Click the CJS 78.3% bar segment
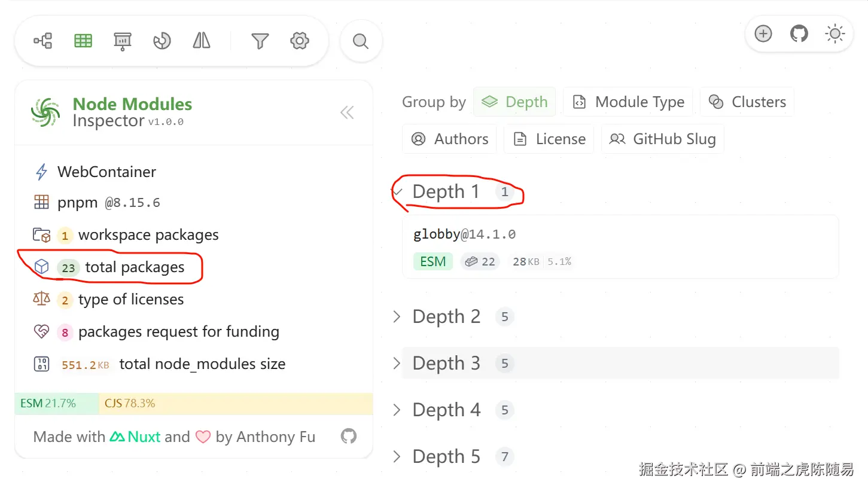 [236, 403]
